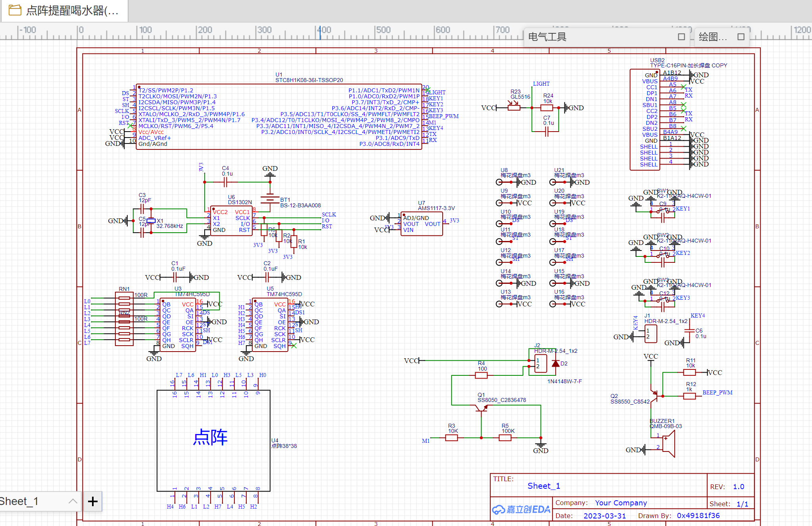Viewport: 812px width, 526px height.
Task: Select the KEY4 net label above C6
Action: click(x=697, y=316)
